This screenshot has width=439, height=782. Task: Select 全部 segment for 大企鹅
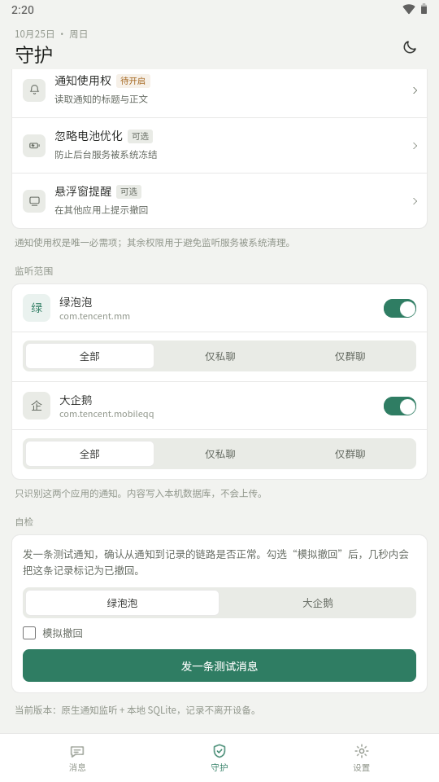pos(90,454)
